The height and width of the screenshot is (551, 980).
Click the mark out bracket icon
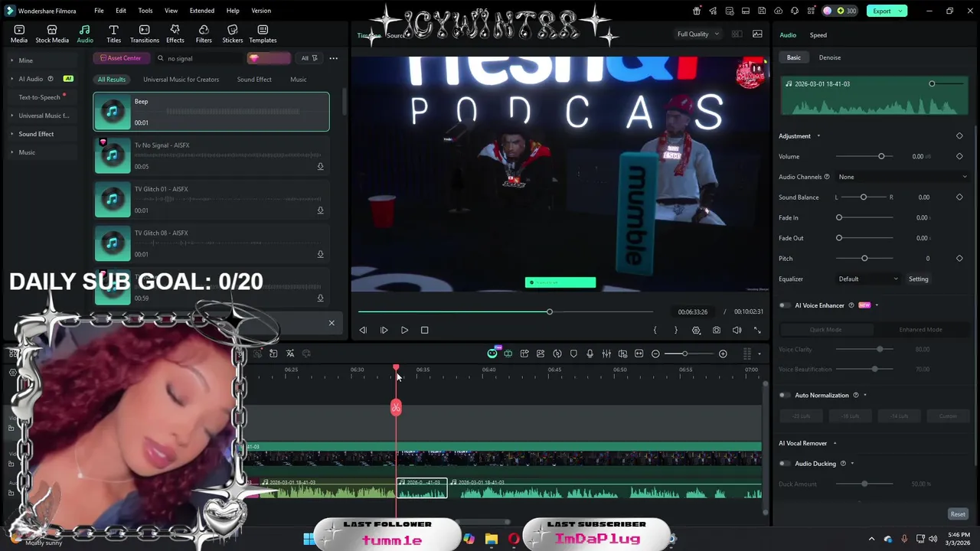coord(675,330)
